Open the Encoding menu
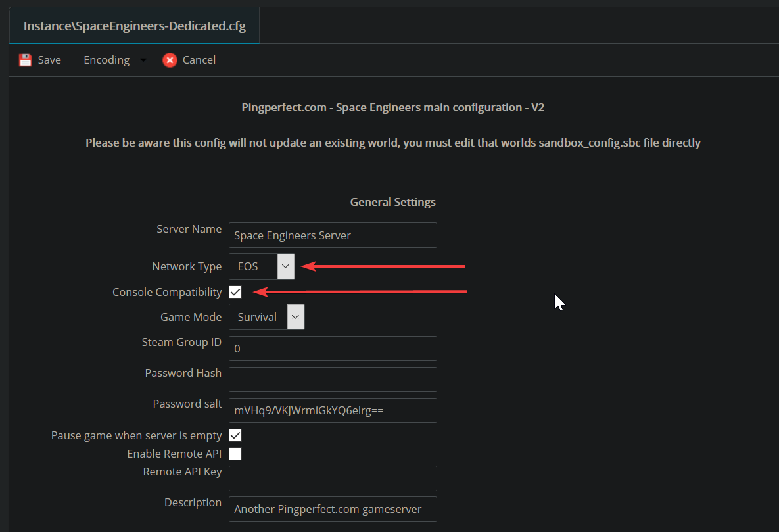Screen dimensions: 779x532 (x=106, y=60)
